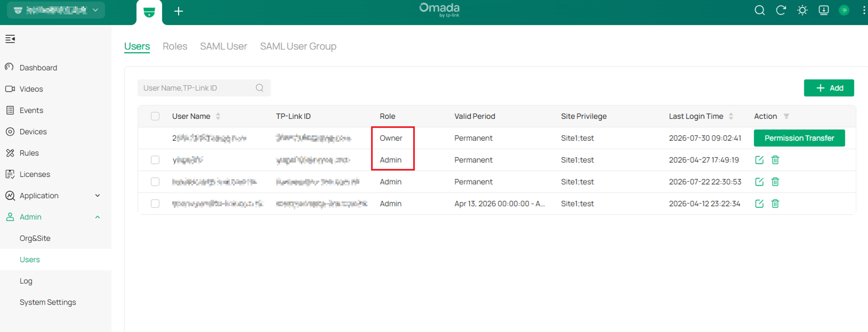This screenshot has height=332, width=868.
Task: Open Licenses in the sidebar
Action: click(x=35, y=174)
